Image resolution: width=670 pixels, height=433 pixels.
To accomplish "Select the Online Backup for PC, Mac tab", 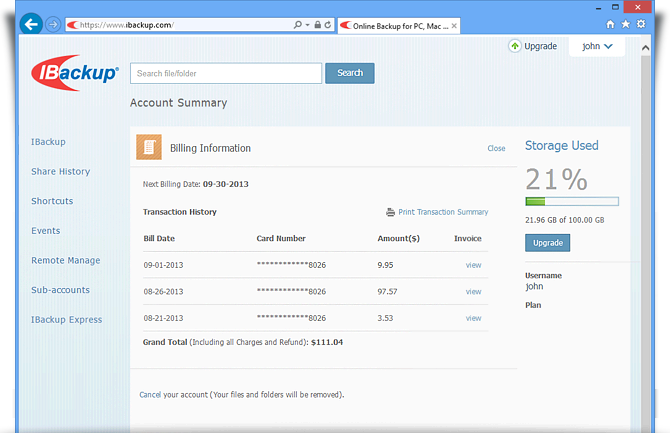I will (x=398, y=26).
